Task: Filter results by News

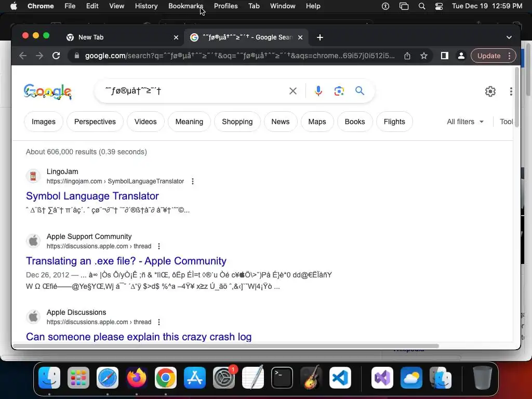Action: point(280,122)
